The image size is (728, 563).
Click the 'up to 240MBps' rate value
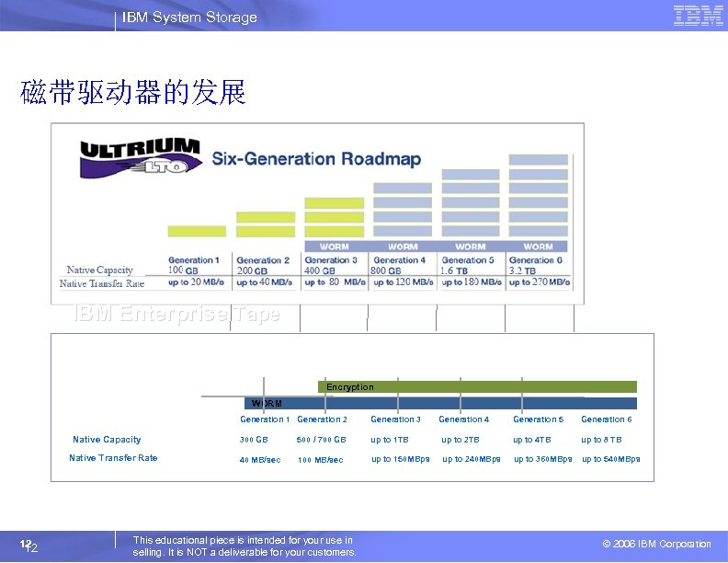point(472,459)
